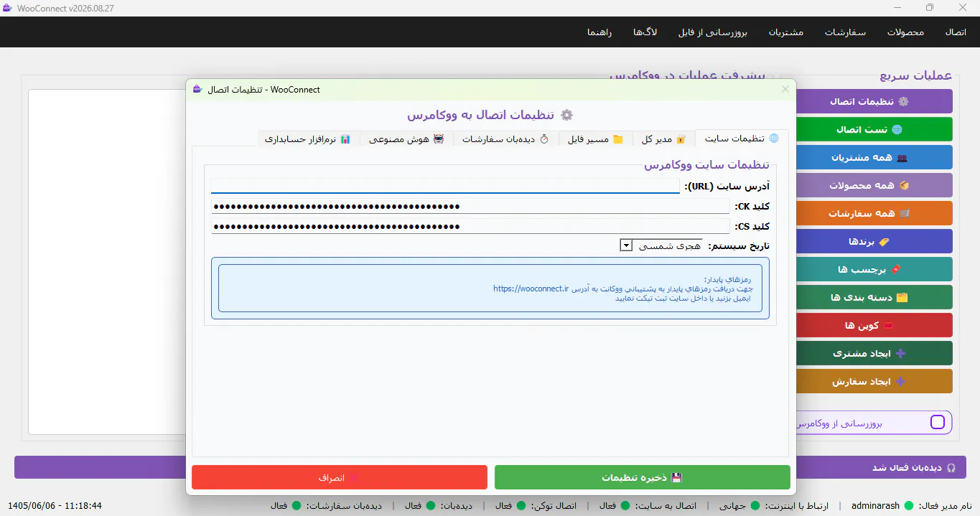Image resolution: width=980 pixels, height=516 pixels.
Task: Click the globe icon on تست اتصال button
Action: (896, 129)
